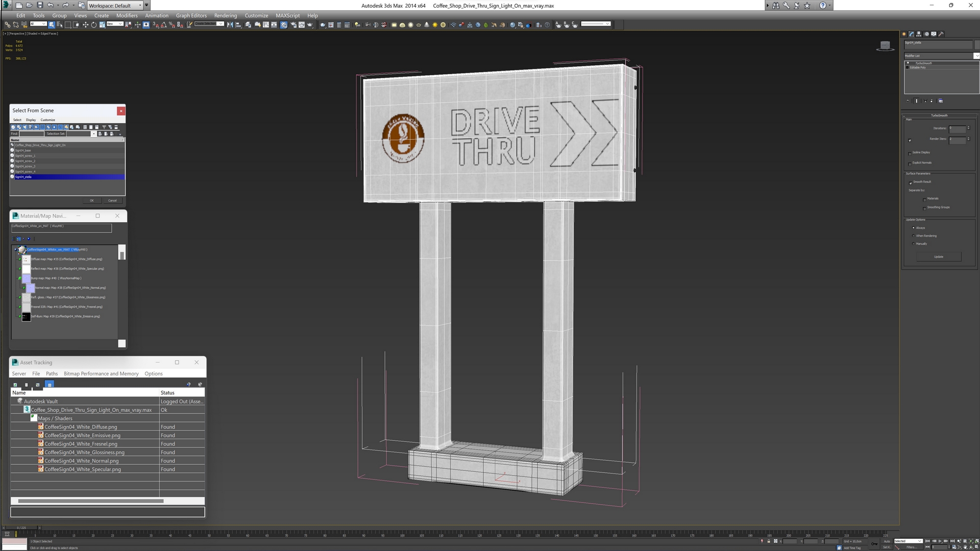
Task: Click Configure Modifier Sets icon
Action: click(x=941, y=101)
